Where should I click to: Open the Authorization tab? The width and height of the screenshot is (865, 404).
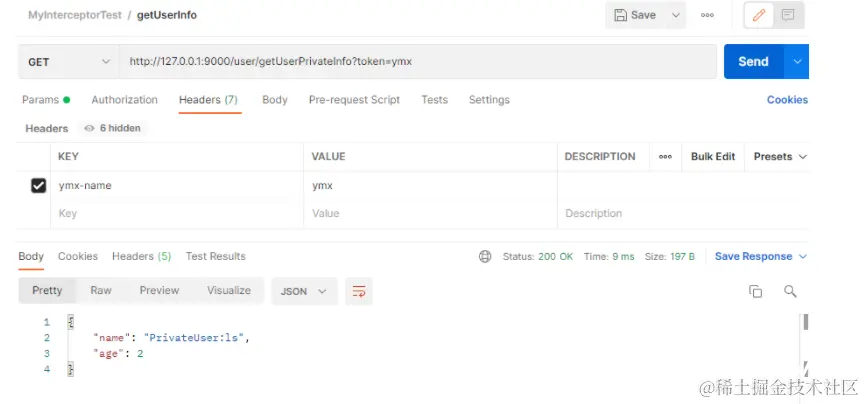pos(125,100)
